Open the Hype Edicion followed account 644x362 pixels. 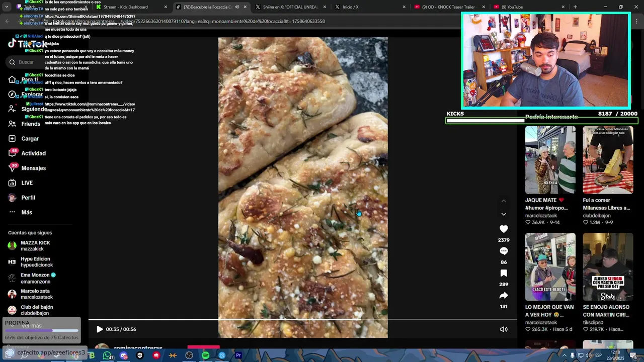coord(30,262)
